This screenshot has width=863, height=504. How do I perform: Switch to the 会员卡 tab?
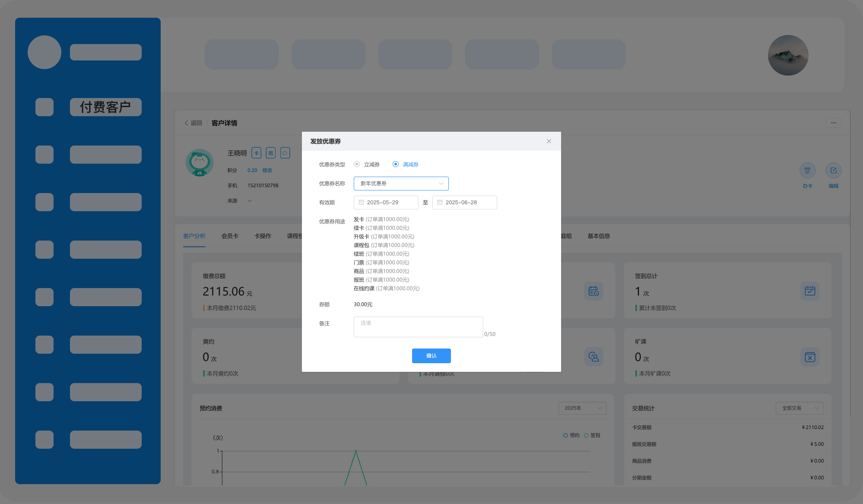tap(230, 236)
